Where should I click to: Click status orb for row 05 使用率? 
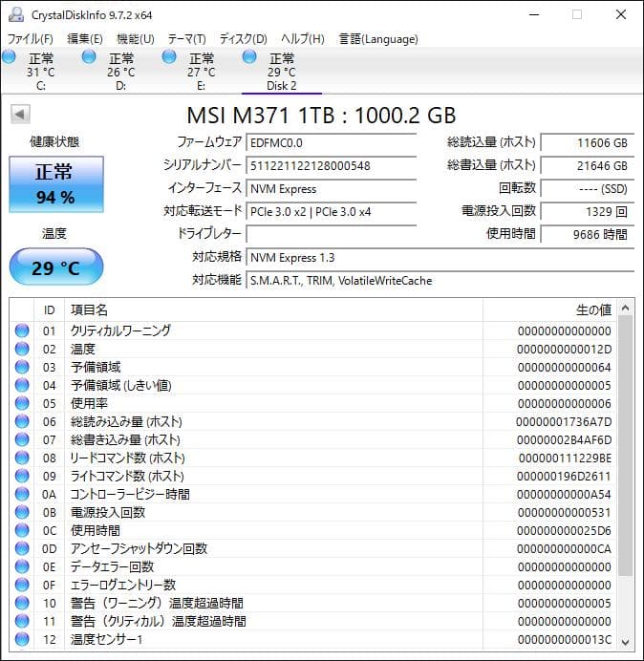coord(22,403)
